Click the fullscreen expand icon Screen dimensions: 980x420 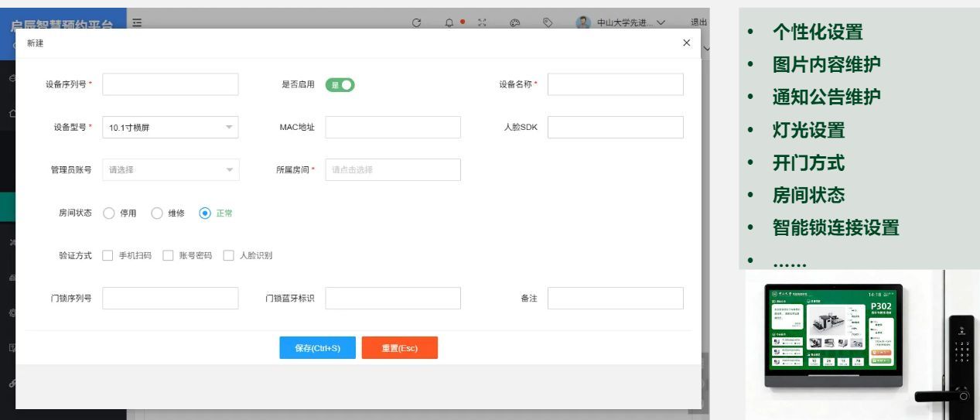coord(482,22)
